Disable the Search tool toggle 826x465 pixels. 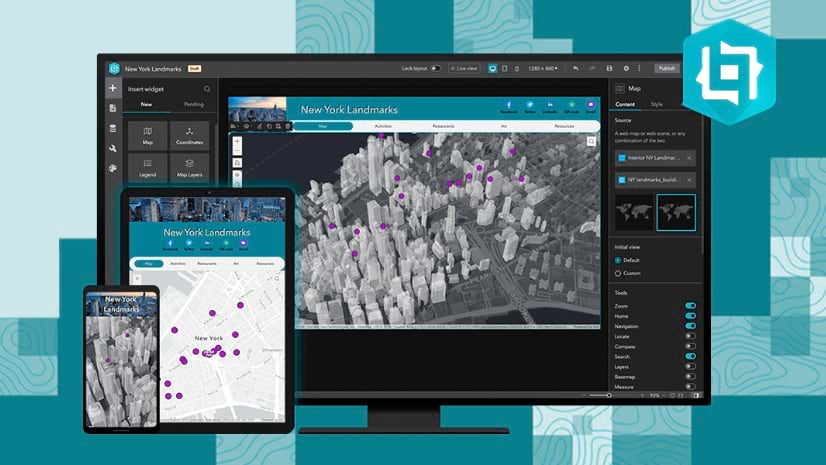click(x=690, y=357)
